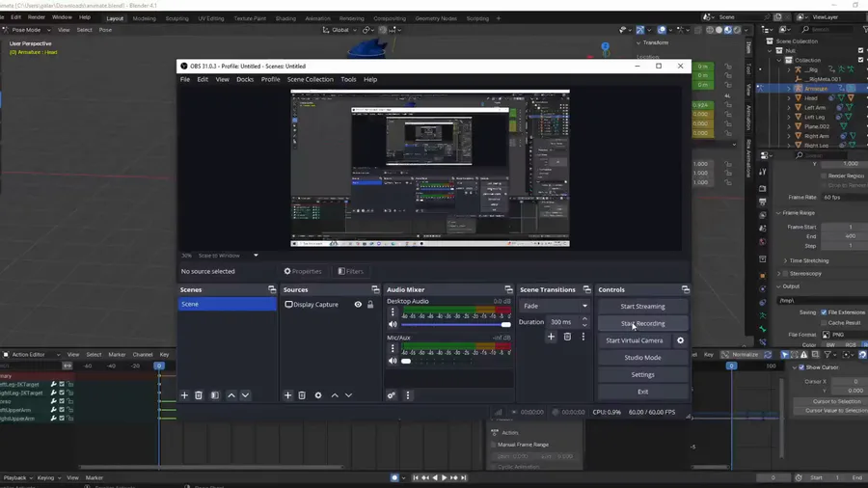868x488 pixels.
Task: Click Start Streaming button
Action: point(642,306)
